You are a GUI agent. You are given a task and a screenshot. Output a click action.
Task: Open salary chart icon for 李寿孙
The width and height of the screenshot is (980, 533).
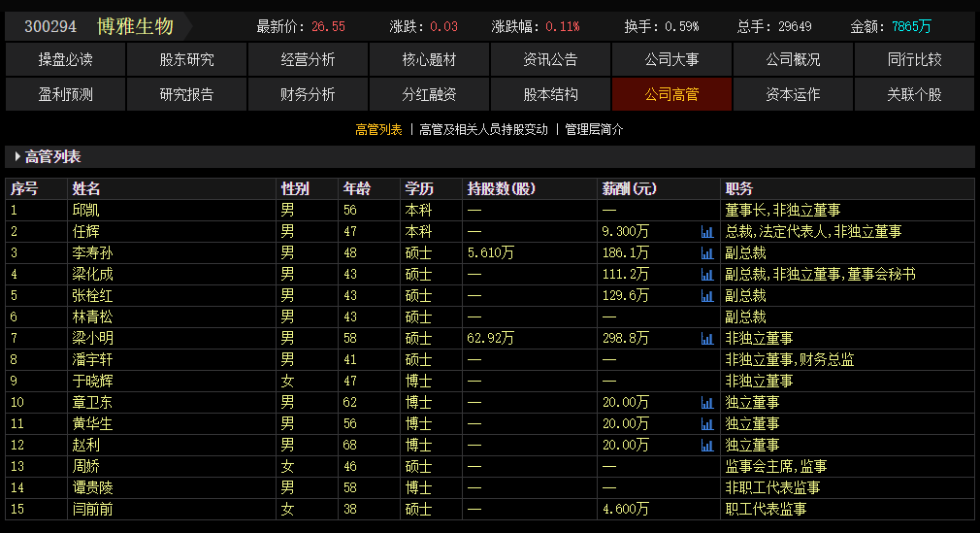click(707, 253)
